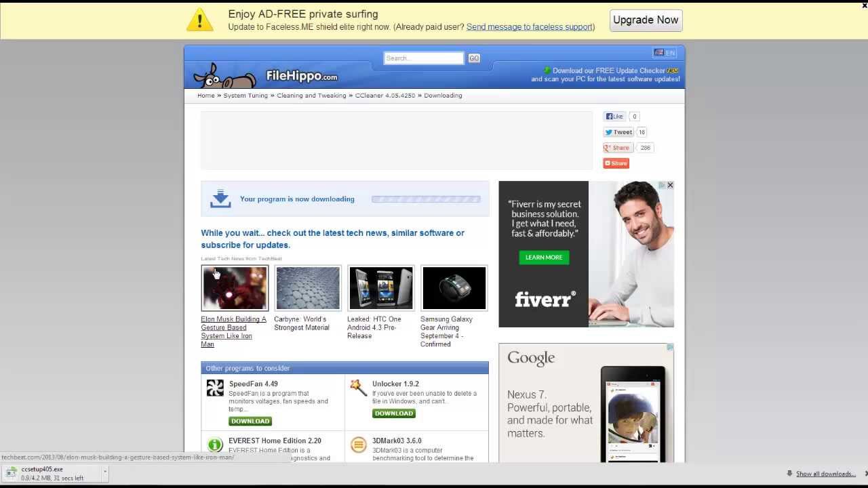
Task: Click the FileHippo hippo logo
Action: pyautogui.click(x=224, y=76)
